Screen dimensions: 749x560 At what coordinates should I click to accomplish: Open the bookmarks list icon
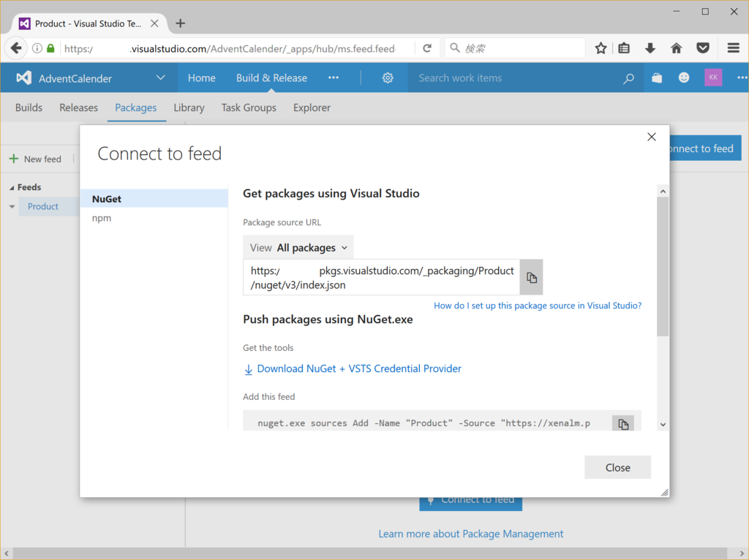click(x=624, y=48)
